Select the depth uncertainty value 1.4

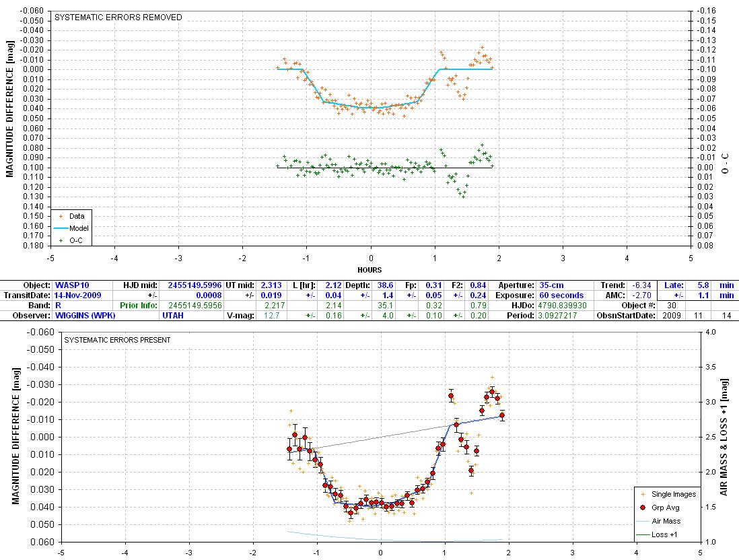click(388, 295)
